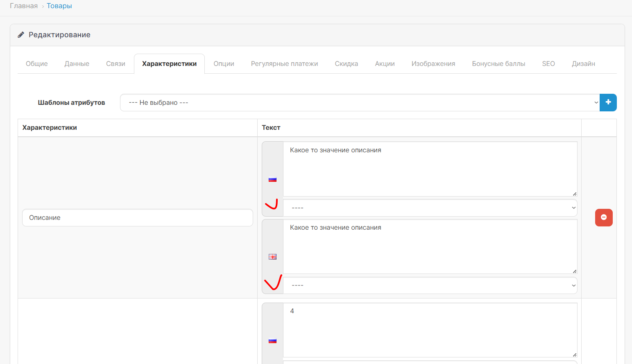
Task: Follow the Товары breadcrumb link
Action: (x=59, y=6)
